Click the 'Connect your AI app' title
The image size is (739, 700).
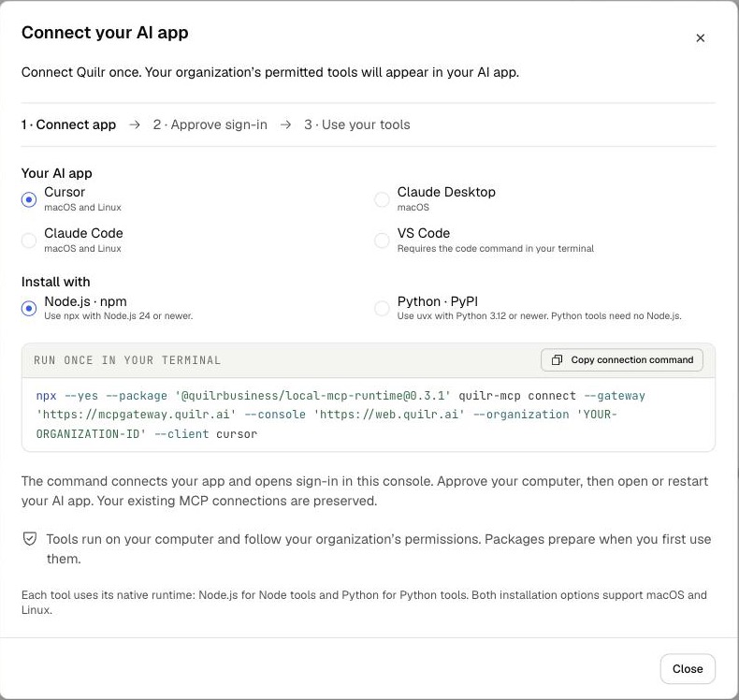tap(105, 33)
